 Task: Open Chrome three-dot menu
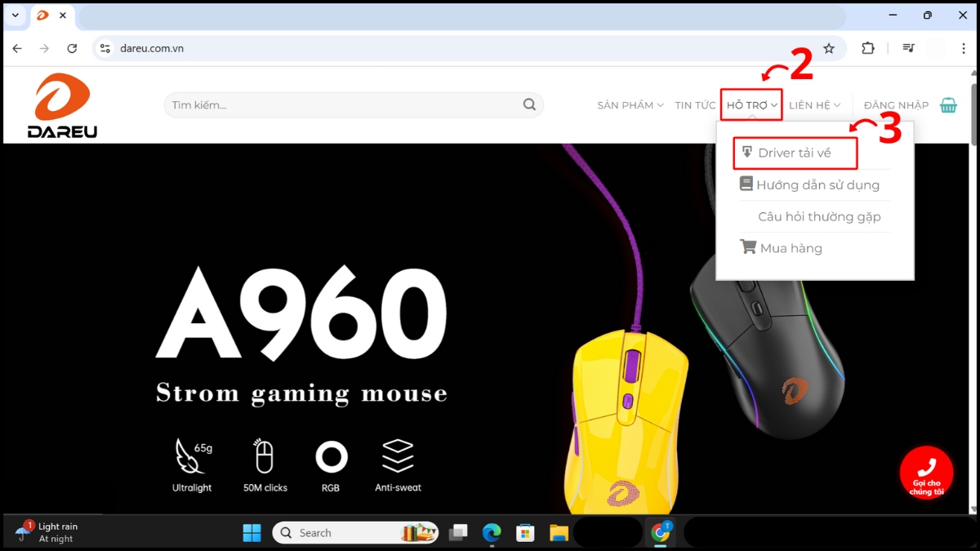(x=964, y=48)
